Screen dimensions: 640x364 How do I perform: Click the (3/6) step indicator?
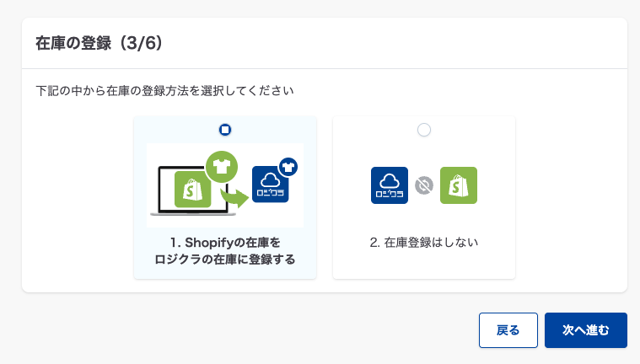point(141,44)
